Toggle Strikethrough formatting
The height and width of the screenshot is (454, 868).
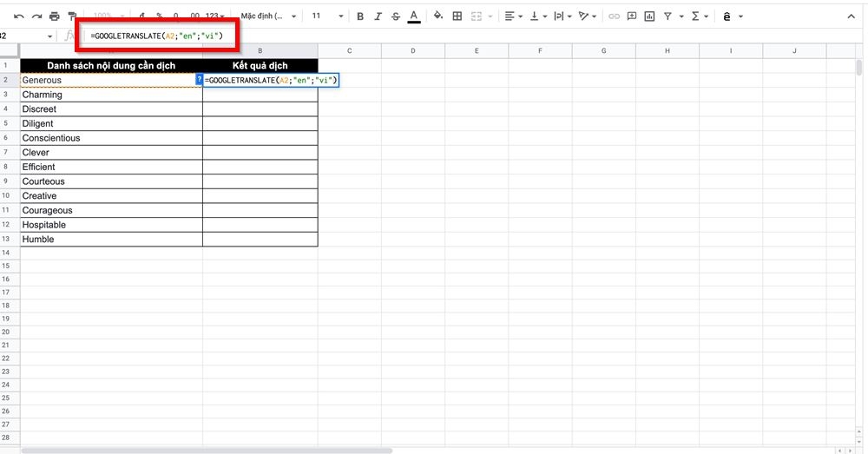(x=395, y=16)
